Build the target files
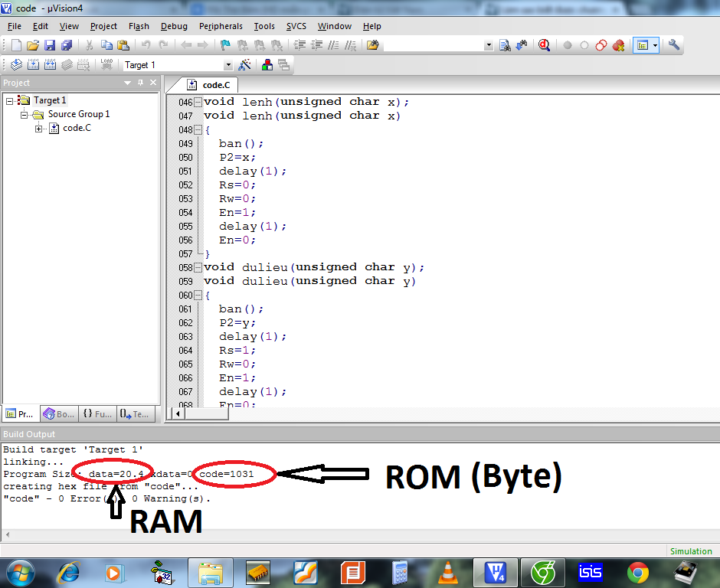 click(33, 65)
